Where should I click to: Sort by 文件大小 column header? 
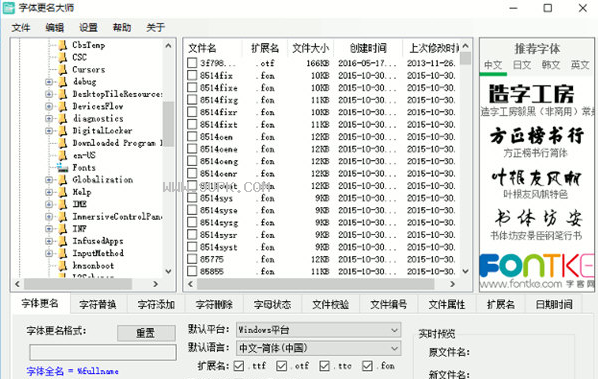click(310, 48)
